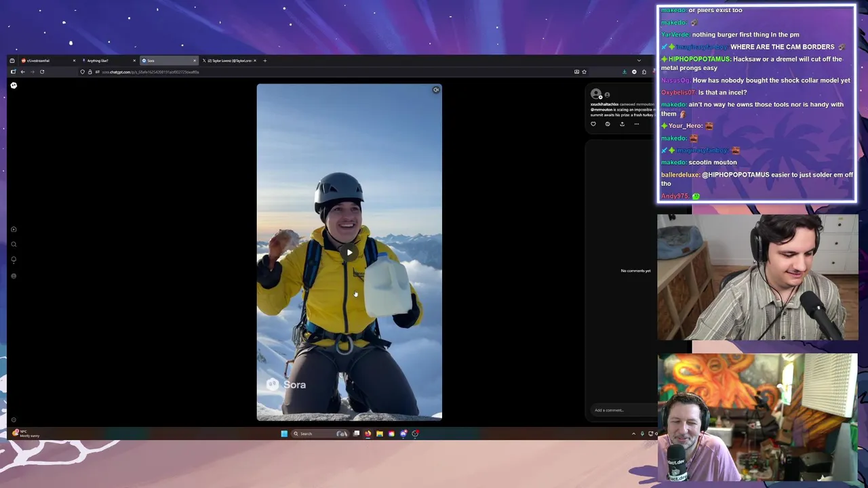Click the sora.chatgpt.com address bar

point(332,72)
